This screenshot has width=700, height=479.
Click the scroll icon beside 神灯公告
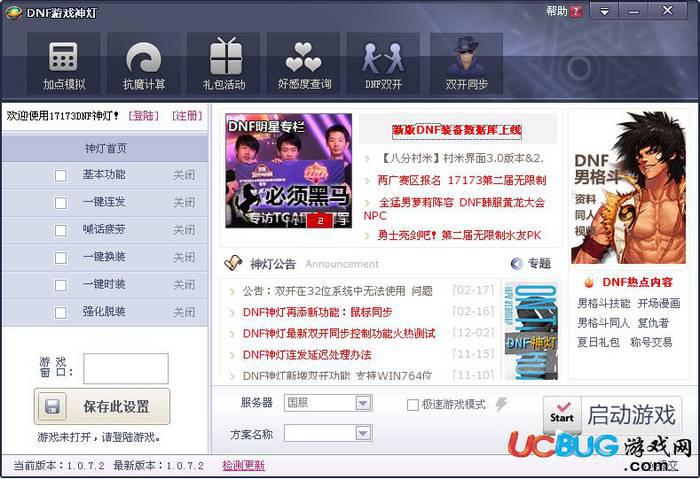click(x=233, y=263)
